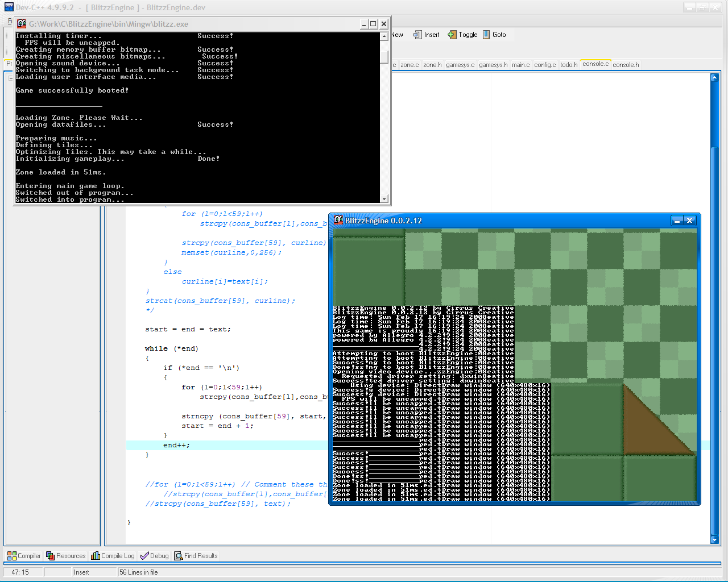Select the config.c tab
Screen dimensions: 728x582
(x=544, y=65)
